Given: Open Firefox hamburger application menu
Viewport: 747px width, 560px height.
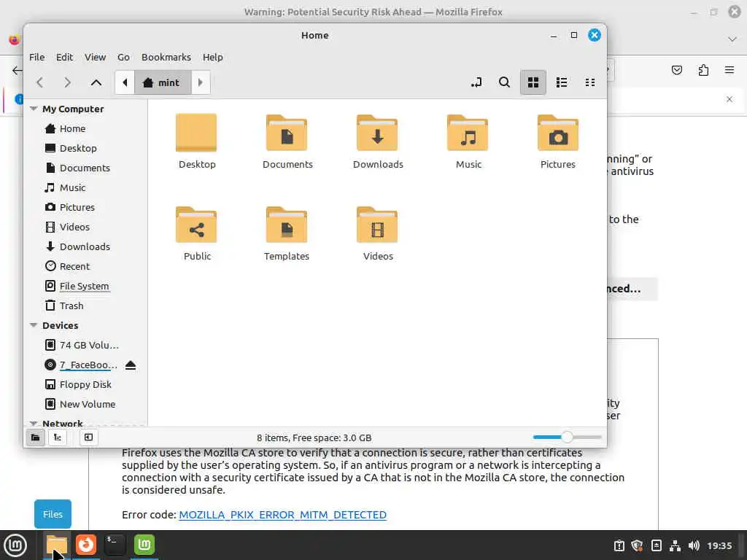Looking at the screenshot, I should pyautogui.click(x=729, y=71).
